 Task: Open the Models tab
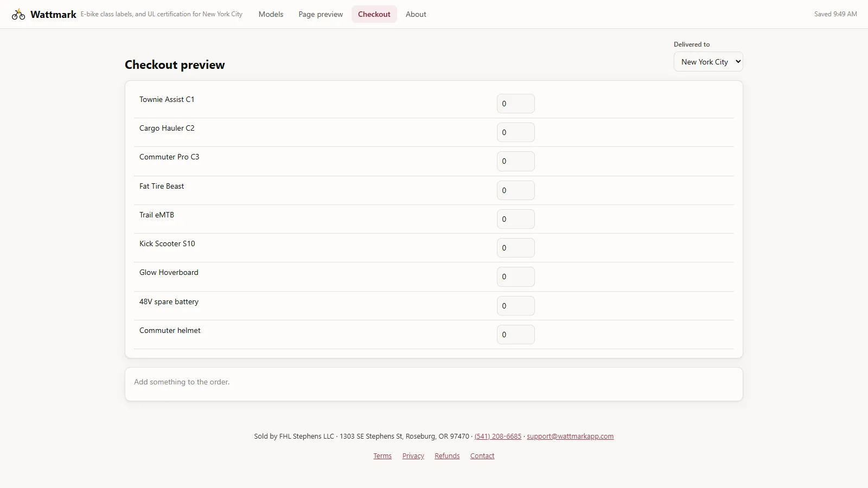[271, 14]
